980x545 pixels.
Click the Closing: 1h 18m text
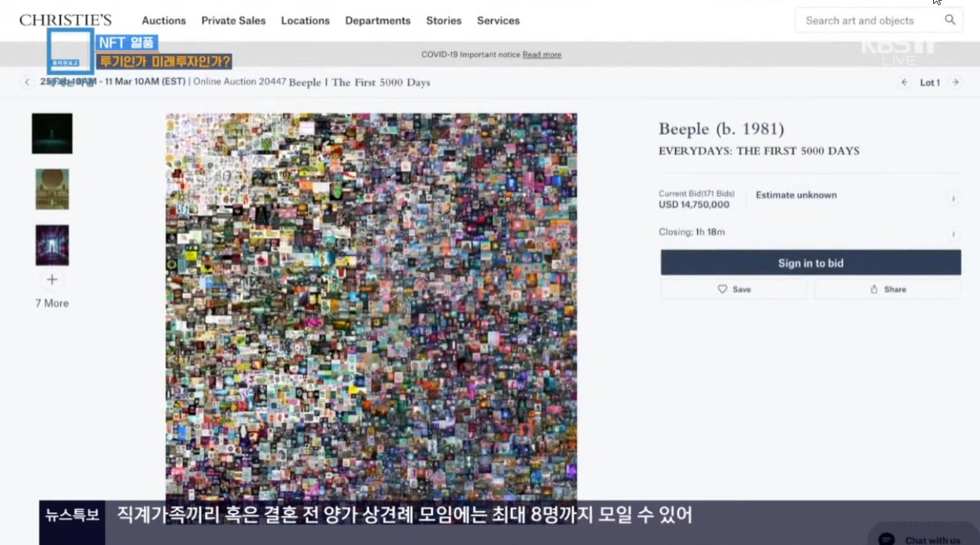[692, 232]
